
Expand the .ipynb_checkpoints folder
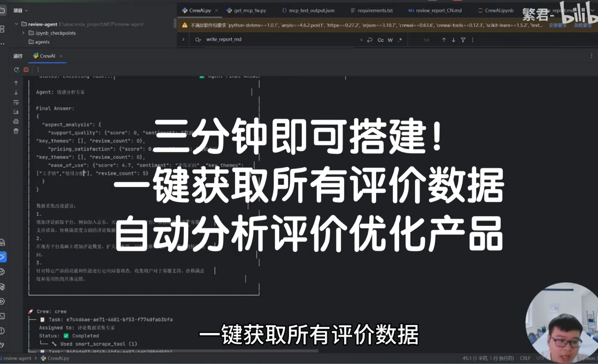click(x=23, y=33)
